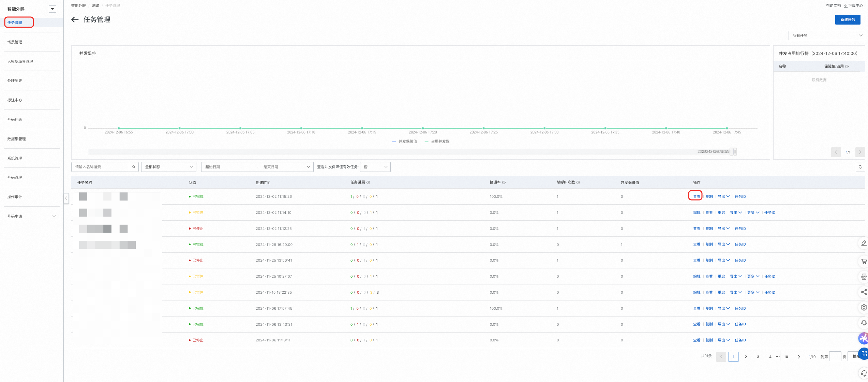Open 外呼历史 in the sidebar

pos(15,81)
